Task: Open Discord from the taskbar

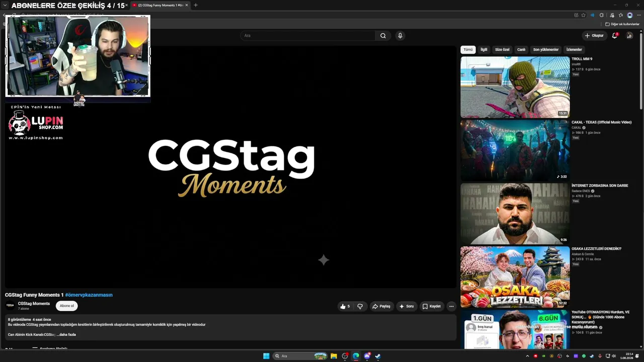Action: click(x=367, y=356)
